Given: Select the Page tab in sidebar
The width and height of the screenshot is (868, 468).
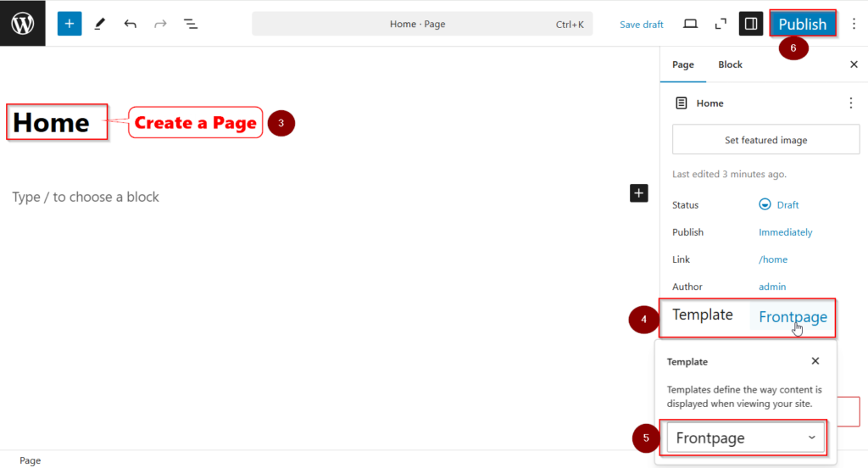Looking at the screenshot, I should [x=682, y=64].
